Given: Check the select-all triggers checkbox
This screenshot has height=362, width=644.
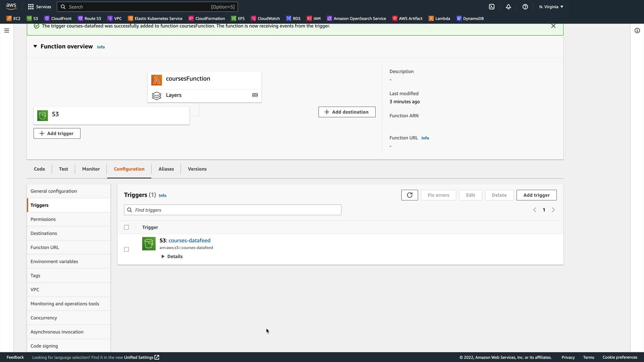Looking at the screenshot, I should [126, 227].
